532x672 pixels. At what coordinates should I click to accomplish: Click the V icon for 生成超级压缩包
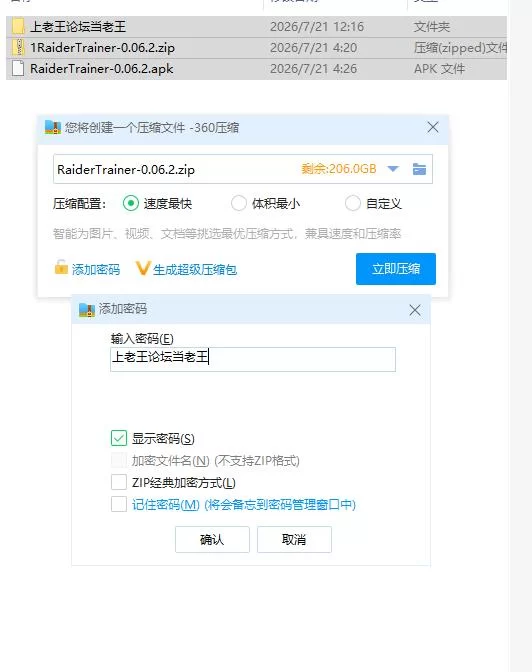click(143, 268)
